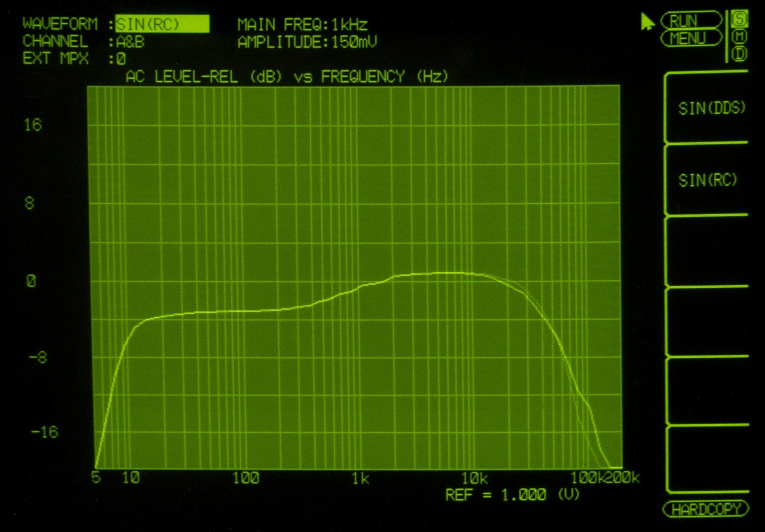The image size is (765, 532).
Task: Click the REF = 1.000 (V) readout
Action: coord(512,495)
